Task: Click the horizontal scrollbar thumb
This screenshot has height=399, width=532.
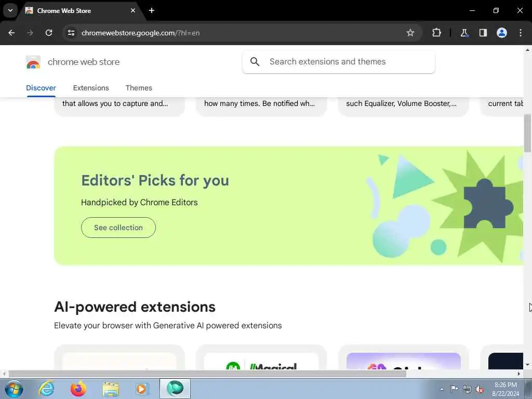Action: 207,374
